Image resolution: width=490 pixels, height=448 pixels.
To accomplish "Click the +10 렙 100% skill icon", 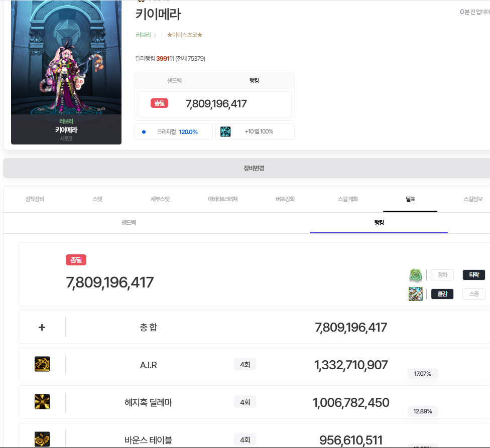I will [x=225, y=131].
